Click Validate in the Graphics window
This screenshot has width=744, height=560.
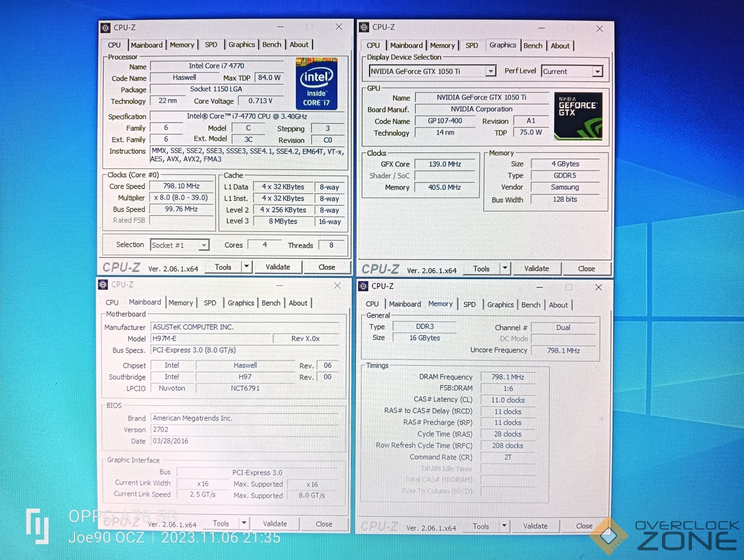[536, 268]
